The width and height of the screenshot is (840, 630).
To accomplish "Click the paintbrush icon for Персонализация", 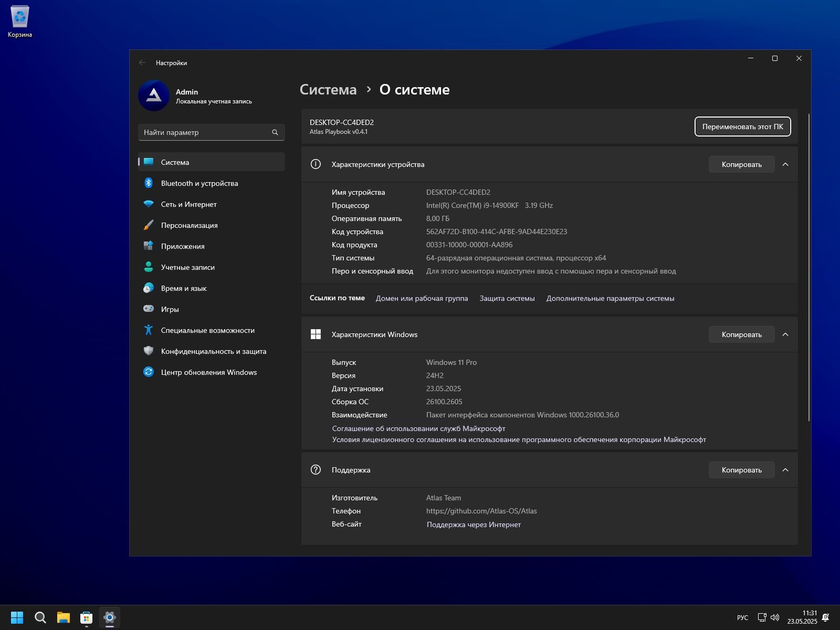I will [149, 225].
